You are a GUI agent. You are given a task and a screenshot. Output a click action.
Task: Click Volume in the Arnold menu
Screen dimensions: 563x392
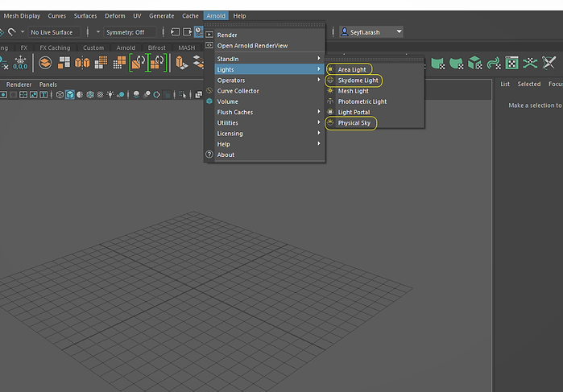pyautogui.click(x=264, y=101)
